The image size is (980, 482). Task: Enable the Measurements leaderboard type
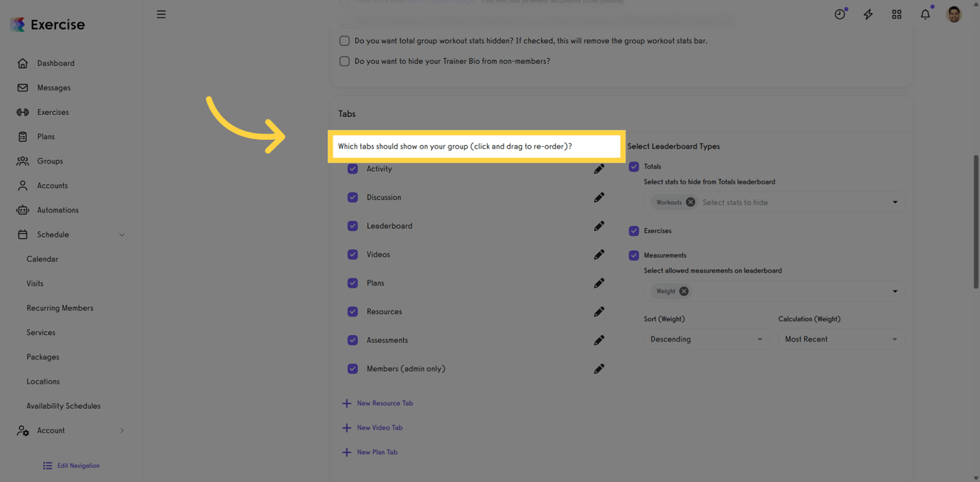pyautogui.click(x=633, y=255)
